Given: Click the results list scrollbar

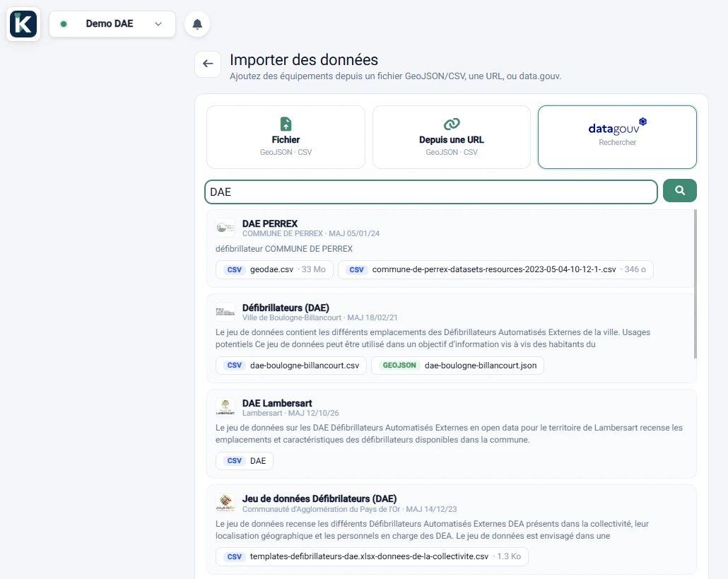Looking at the screenshot, I should tap(695, 283).
